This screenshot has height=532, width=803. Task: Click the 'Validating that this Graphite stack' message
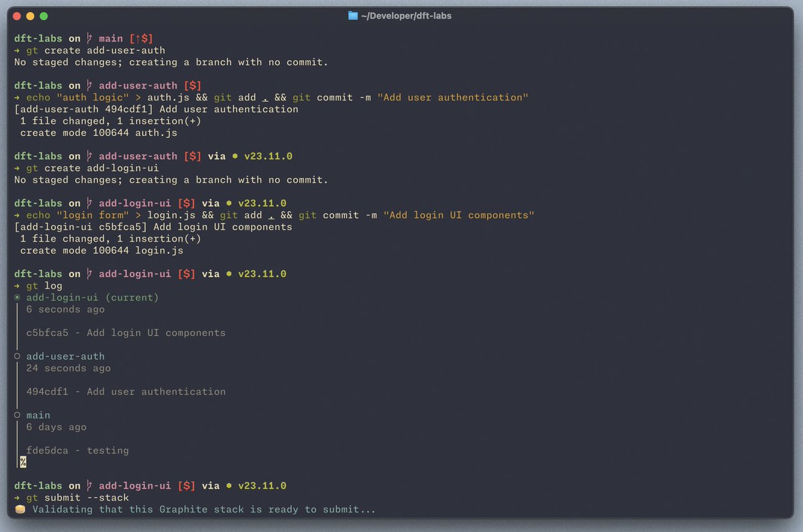coord(204,510)
